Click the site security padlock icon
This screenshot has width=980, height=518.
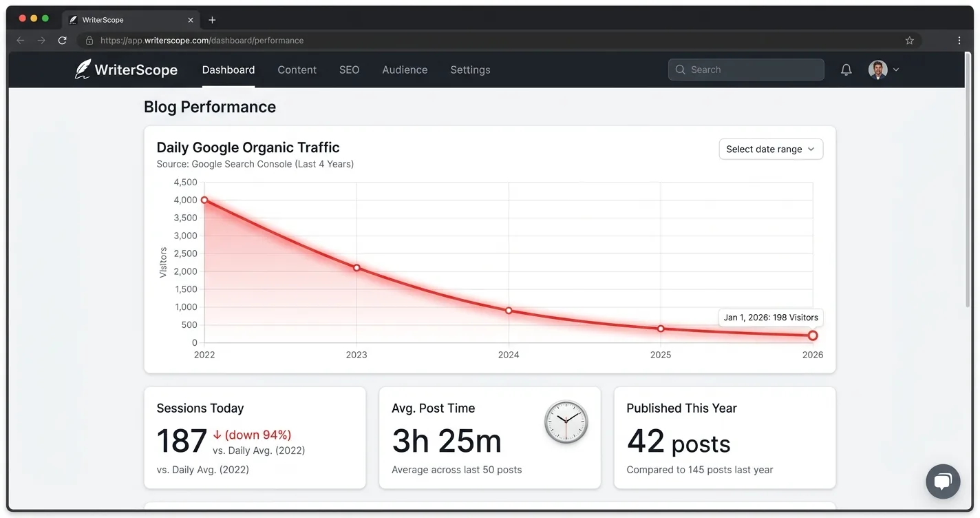click(x=89, y=40)
